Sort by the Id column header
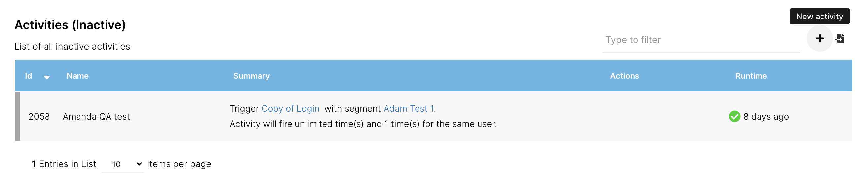This screenshot has width=868, height=181. click(29, 76)
